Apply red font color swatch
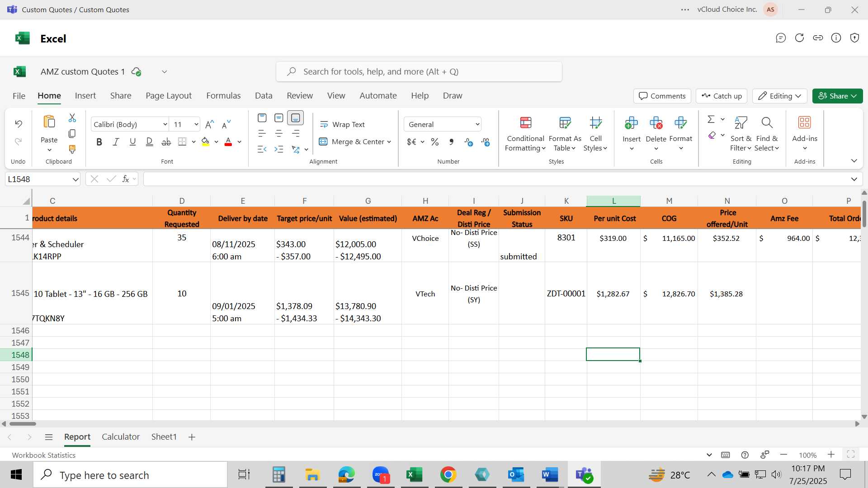This screenshot has width=868, height=488. tap(228, 142)
